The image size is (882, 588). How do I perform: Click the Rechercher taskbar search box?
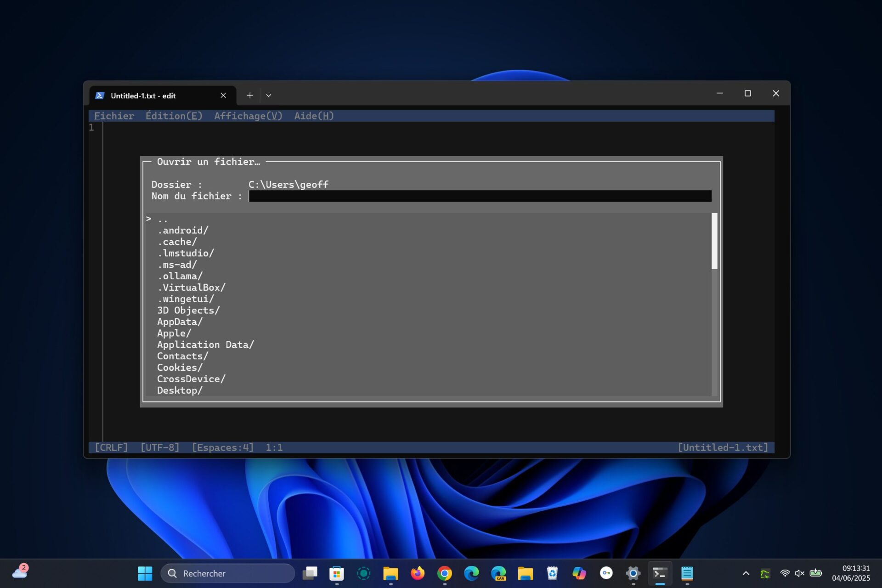[x=227, y=573]
